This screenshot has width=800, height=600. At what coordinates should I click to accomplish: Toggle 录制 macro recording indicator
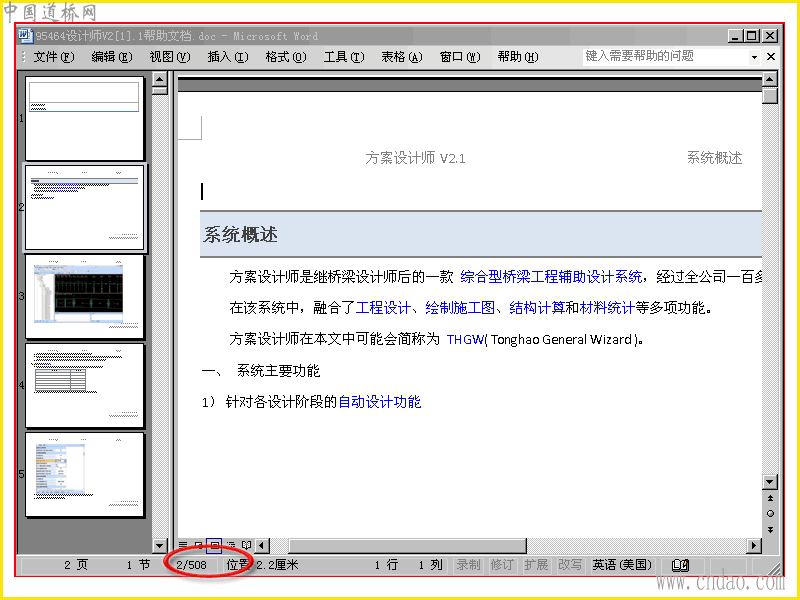[468, 565]
